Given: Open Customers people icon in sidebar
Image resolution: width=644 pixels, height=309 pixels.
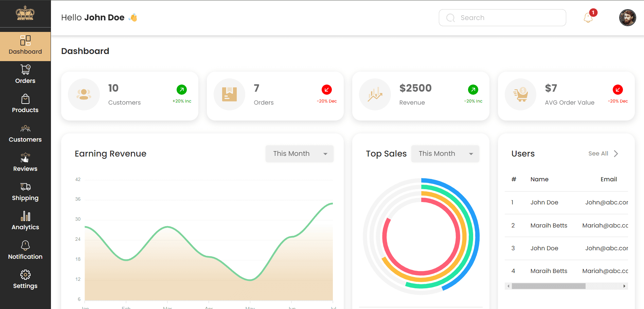Looking at the screenshot, I should [25, 128].
